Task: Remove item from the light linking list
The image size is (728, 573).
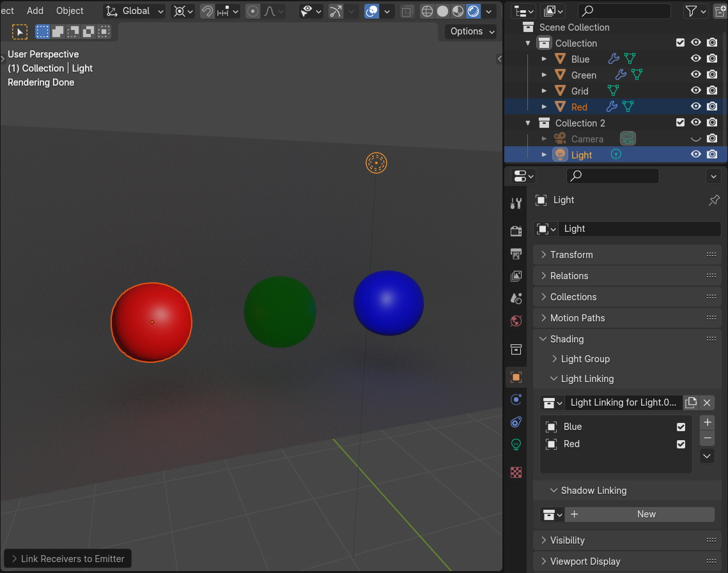Action: (x=707, y=438)
